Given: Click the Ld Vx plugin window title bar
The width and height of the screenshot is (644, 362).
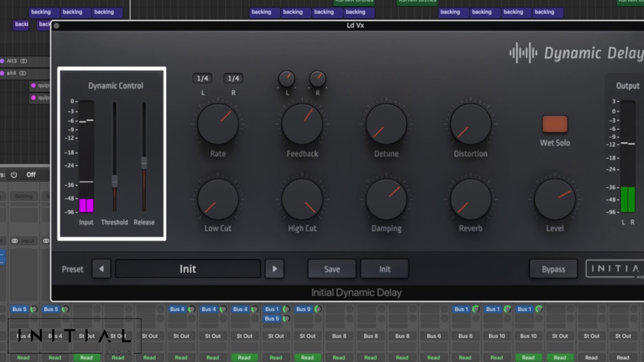Looking at the screenshot, I should pyautogui.click(x=347, y=26).
